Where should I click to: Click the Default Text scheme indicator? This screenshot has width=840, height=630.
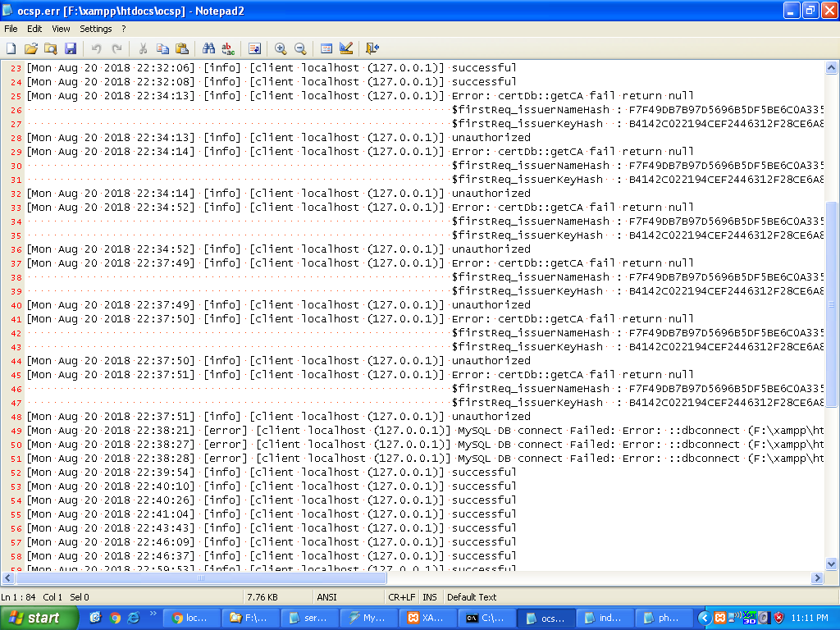click(x=472, y=597)
